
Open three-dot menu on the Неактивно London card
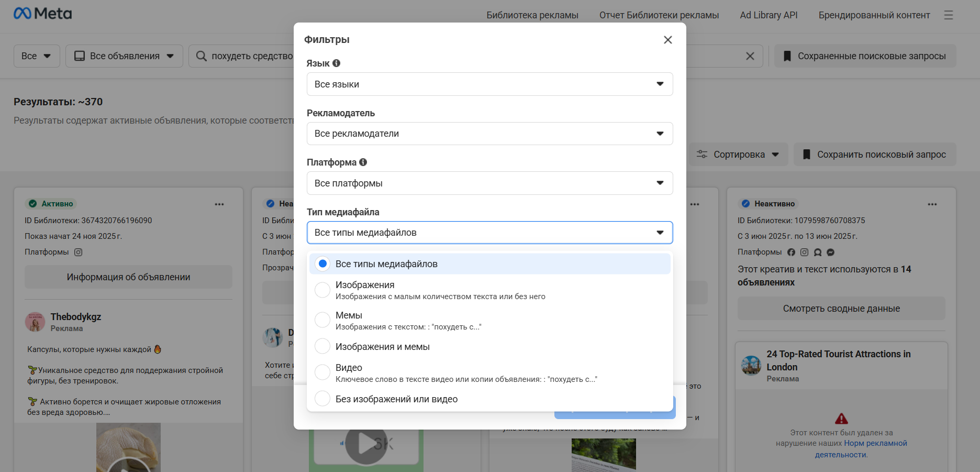click(x=932, y=204)
